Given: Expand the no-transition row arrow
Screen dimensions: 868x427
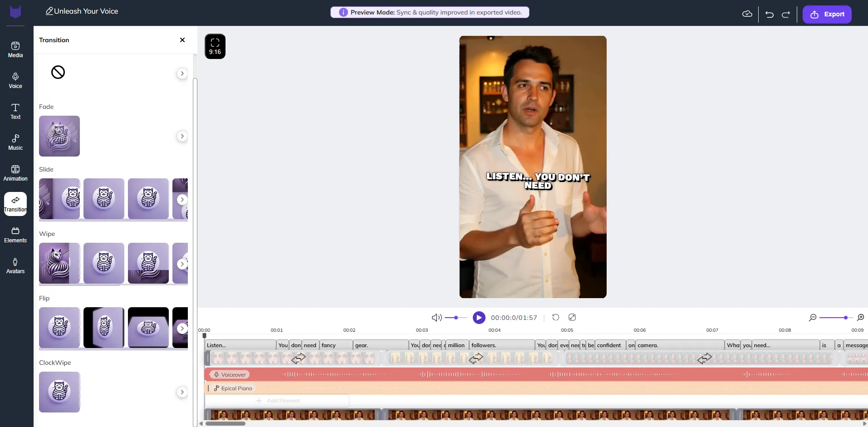Looking at the screenshot, I should [182, 74].
